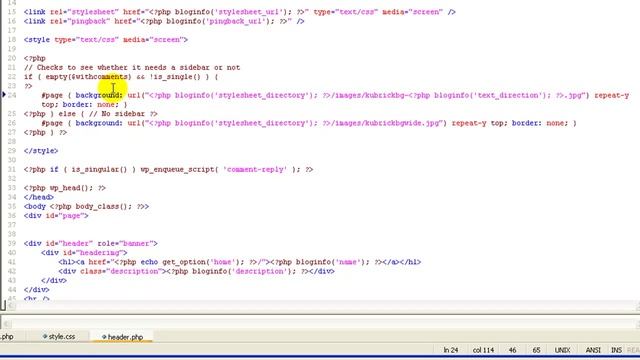Click the ANSI encoding indicator
This screenshot has height=360, width=640.
tap(593, 350)
